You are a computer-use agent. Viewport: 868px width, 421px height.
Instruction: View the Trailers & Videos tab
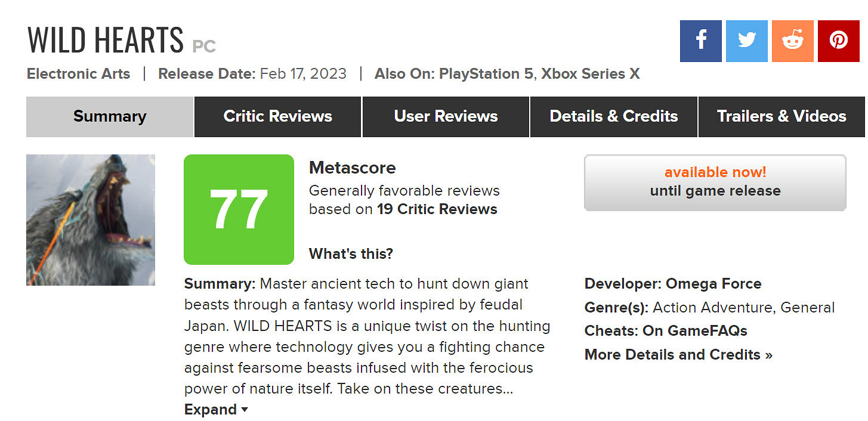pyautogui.click(x=781, y=116)
